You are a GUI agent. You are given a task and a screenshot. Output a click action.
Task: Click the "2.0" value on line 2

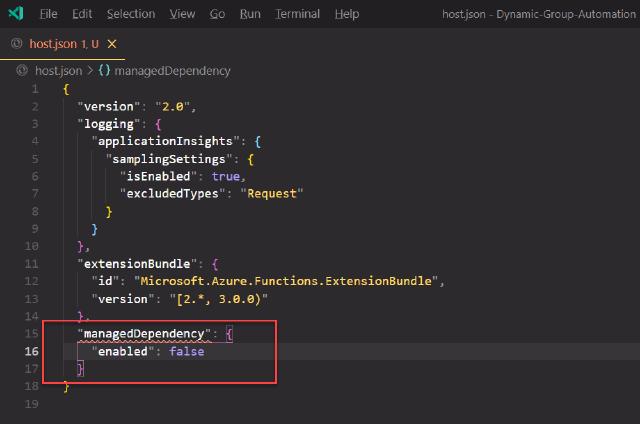pos(173,107)
